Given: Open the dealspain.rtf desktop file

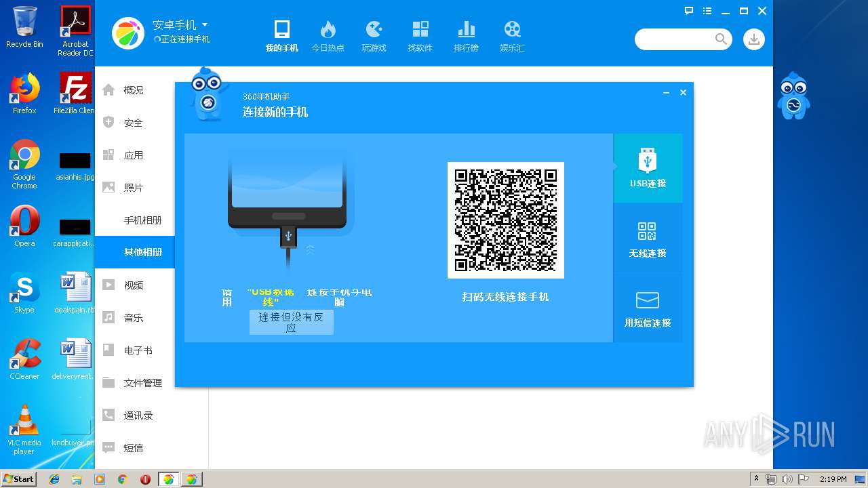Looking at the screenshot, I should 75,293.
